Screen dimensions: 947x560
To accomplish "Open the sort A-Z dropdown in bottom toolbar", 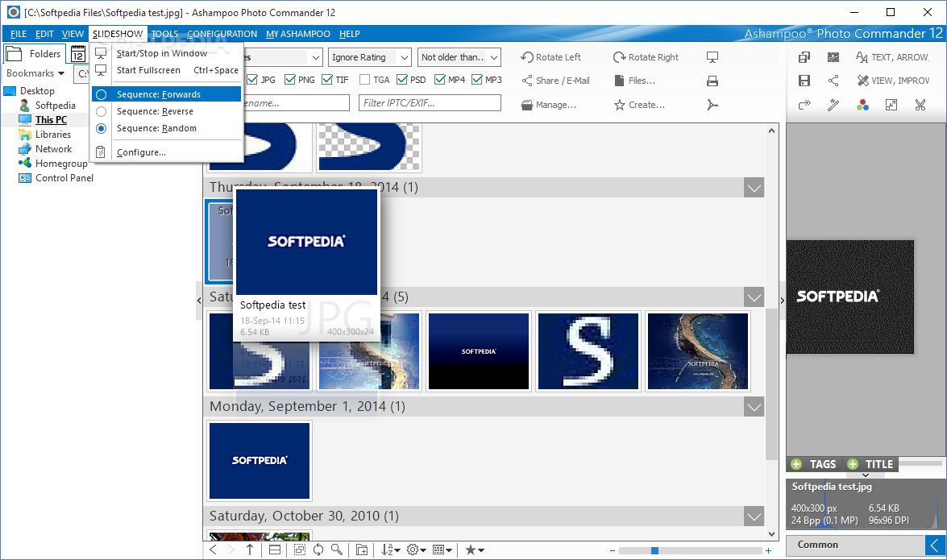I will pyautogui.click(x=390, y=550).
